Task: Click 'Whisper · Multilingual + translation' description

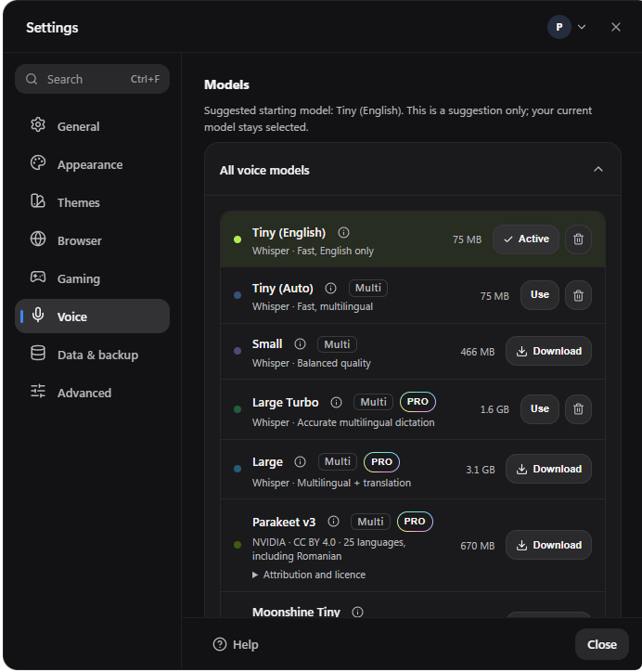Action: (331, 483)
